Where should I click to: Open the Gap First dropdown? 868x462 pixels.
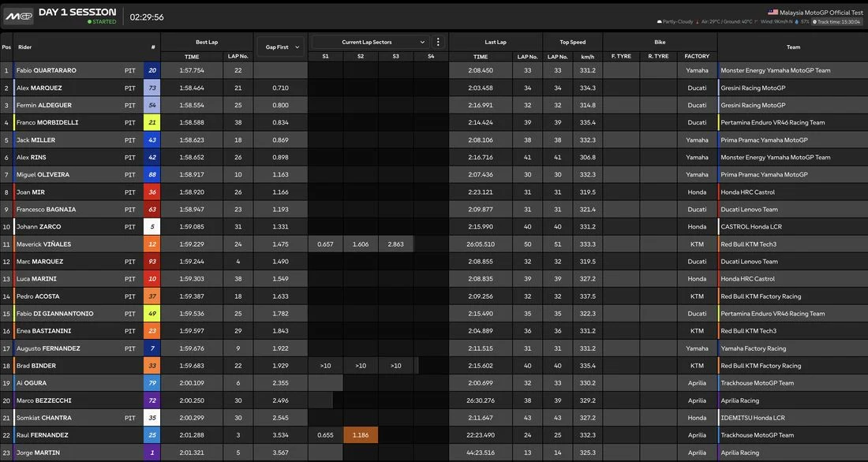point(281,47)
